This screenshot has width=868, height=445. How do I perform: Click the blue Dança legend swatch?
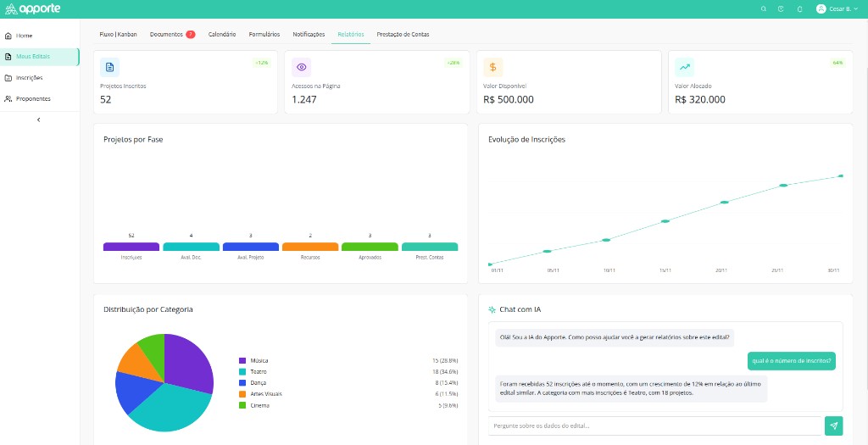242,383
